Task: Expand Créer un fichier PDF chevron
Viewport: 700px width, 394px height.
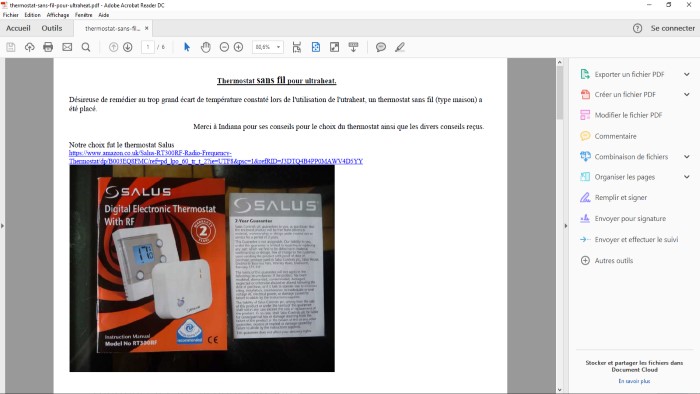Action: [687, 94]
